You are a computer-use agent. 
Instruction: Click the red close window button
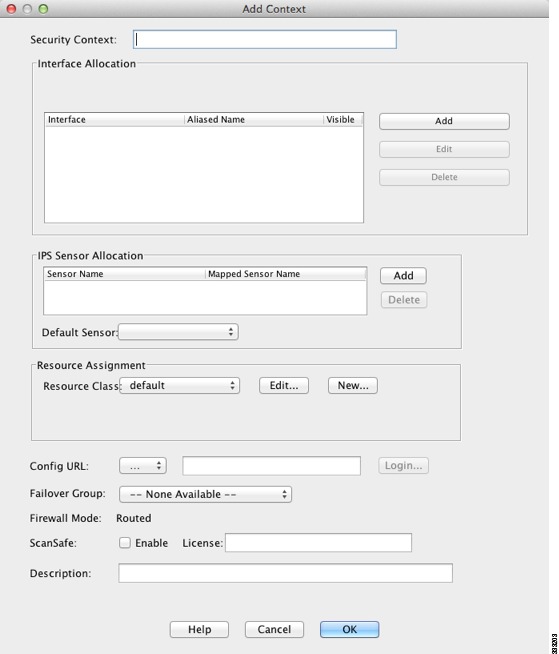[12, 9]
